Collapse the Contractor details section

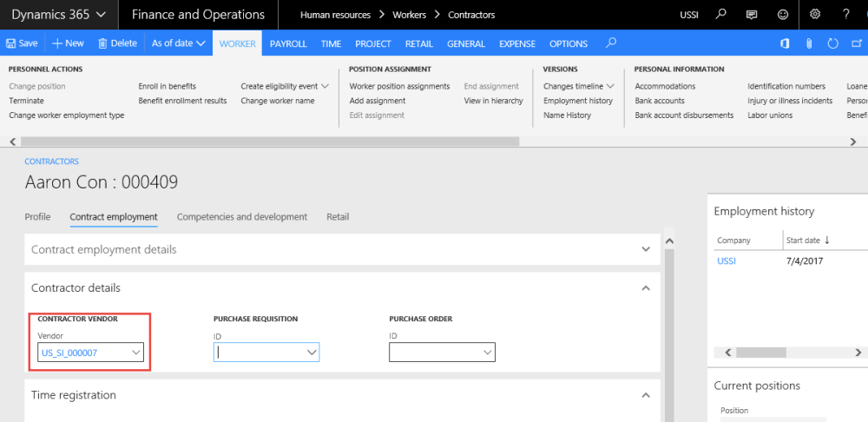click(x=645, y=287)
